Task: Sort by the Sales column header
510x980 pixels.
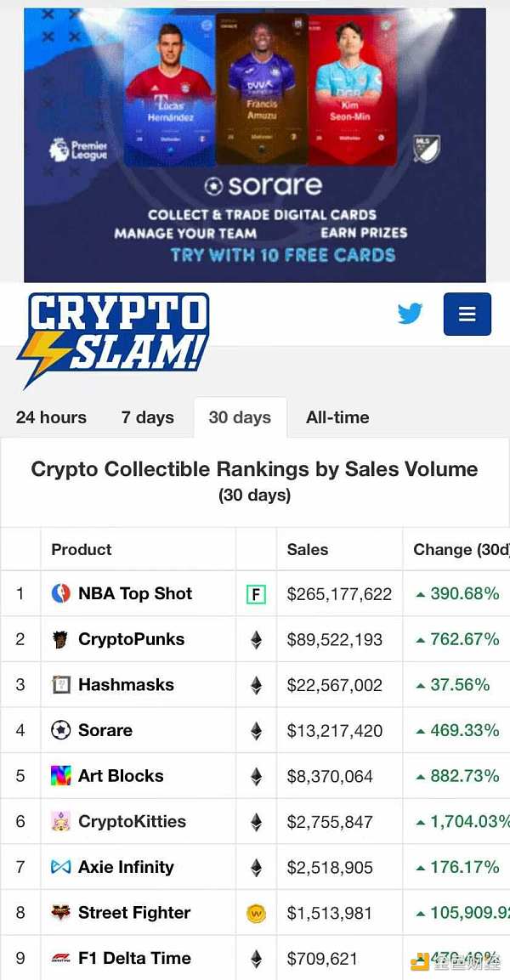Action: pos(308,550)
